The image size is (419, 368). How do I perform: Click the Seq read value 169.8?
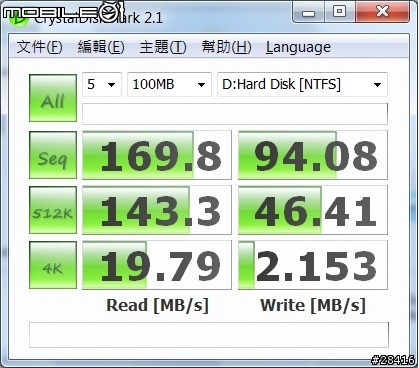pyautogui.click(x=157, y=155)
